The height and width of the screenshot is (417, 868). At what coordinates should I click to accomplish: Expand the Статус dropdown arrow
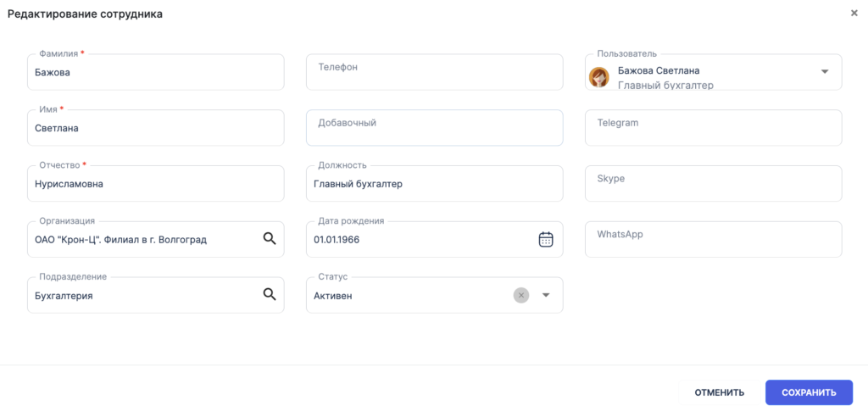point(546,295)
